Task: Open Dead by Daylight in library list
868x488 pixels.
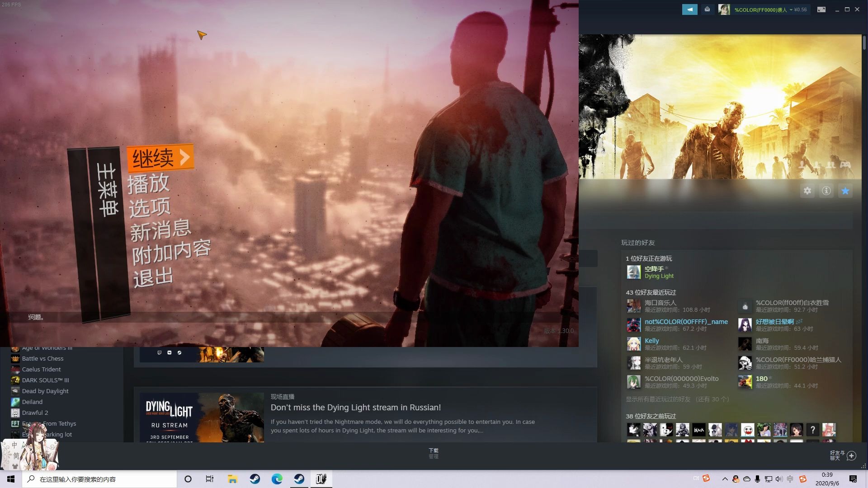Action: (x=45, y=391)
